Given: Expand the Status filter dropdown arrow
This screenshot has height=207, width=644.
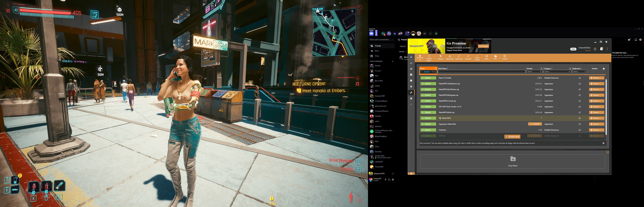Looking at the screenshot, I should (435, 72).
